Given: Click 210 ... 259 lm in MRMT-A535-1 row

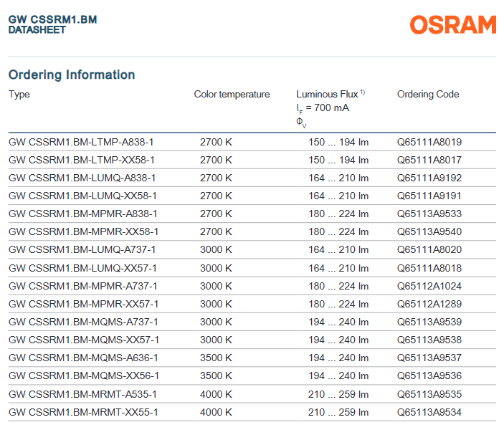Looking at the screenshot, I should point(338,394).
